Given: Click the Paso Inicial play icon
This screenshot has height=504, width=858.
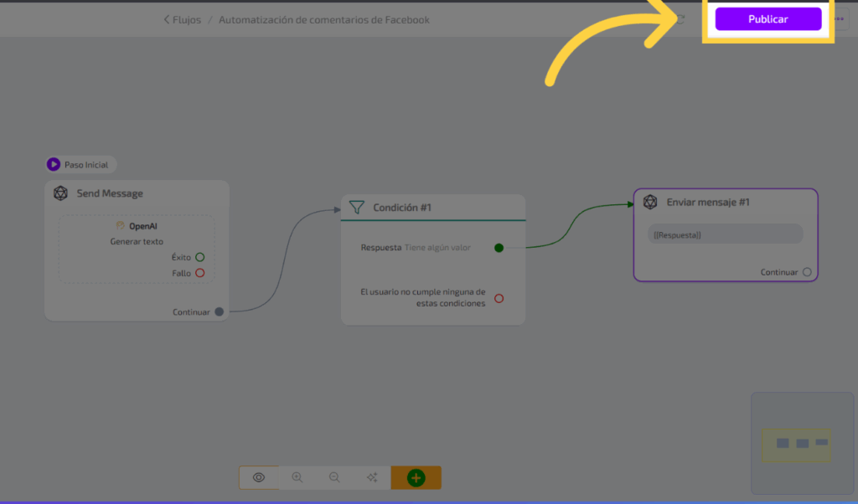Looking at the screenshot, I should tap(54, 165).
